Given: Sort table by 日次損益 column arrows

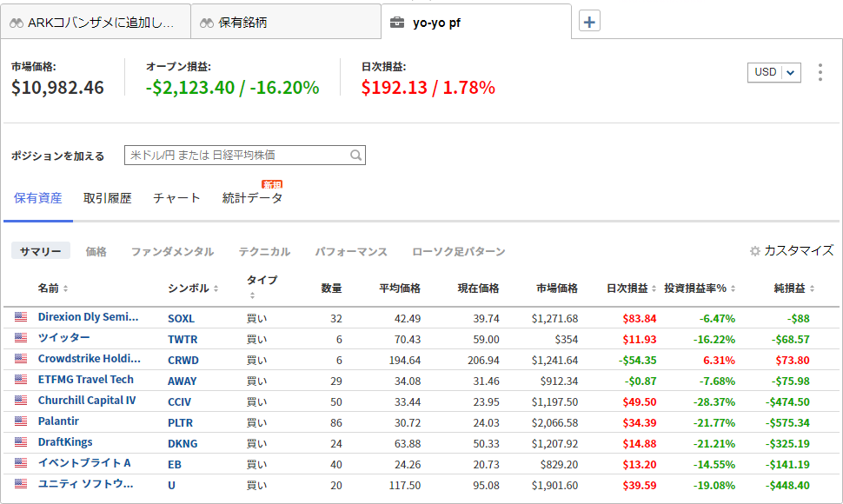Looking at the screenshot, I should 654,288.
